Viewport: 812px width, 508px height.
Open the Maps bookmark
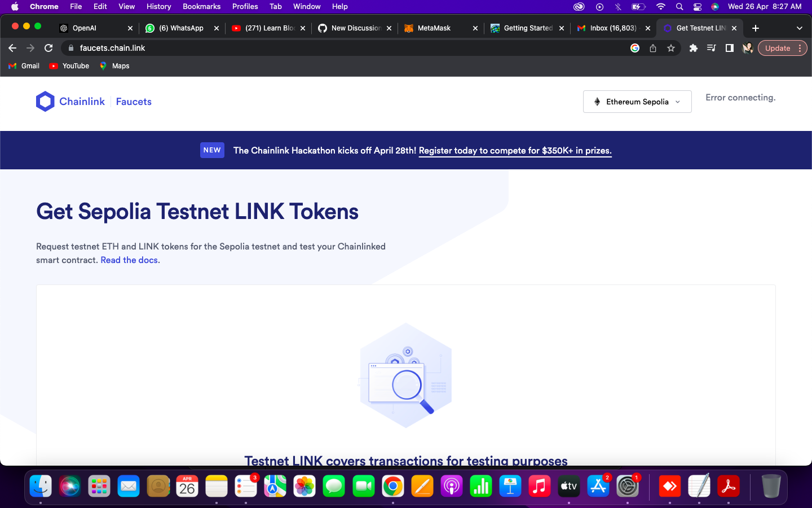114,66
